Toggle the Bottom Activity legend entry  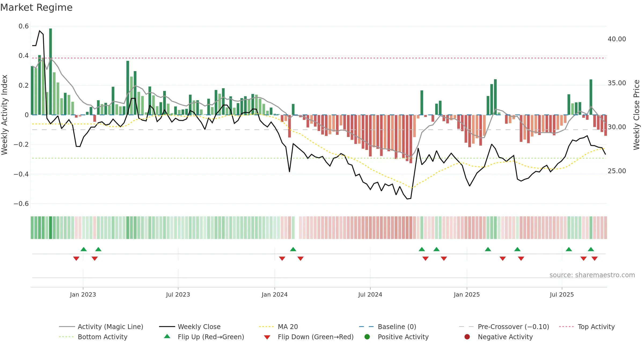coord(93,337)
